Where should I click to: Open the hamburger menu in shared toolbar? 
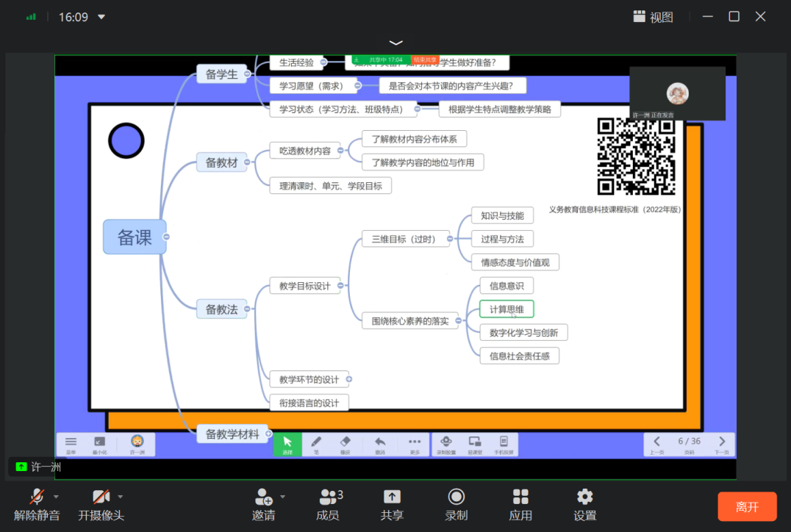click(x=71, y=444)
